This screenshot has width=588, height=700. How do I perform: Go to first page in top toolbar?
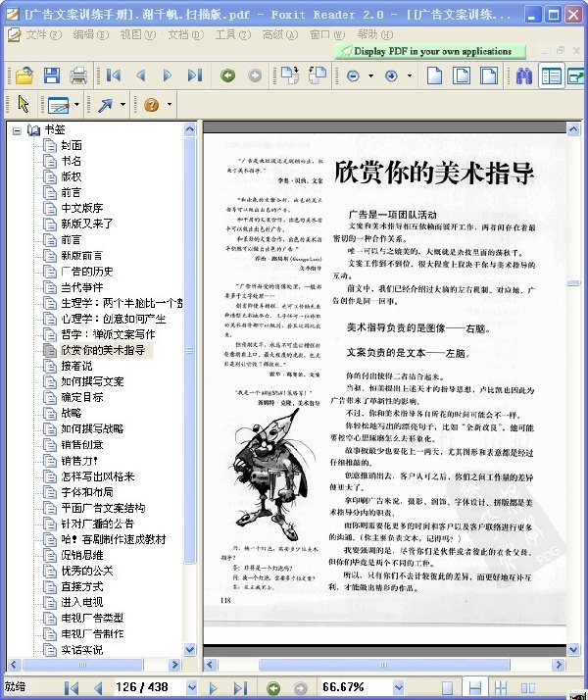coord(114,75)
